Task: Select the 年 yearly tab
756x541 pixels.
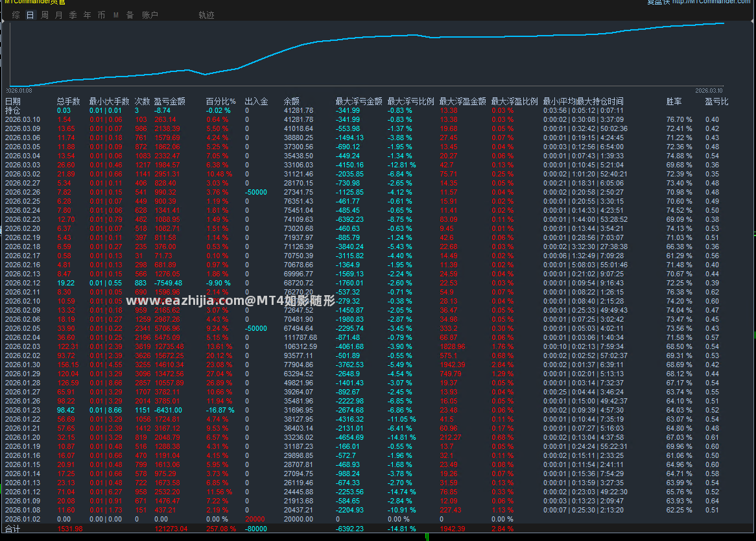Action: tap(88, 16)
